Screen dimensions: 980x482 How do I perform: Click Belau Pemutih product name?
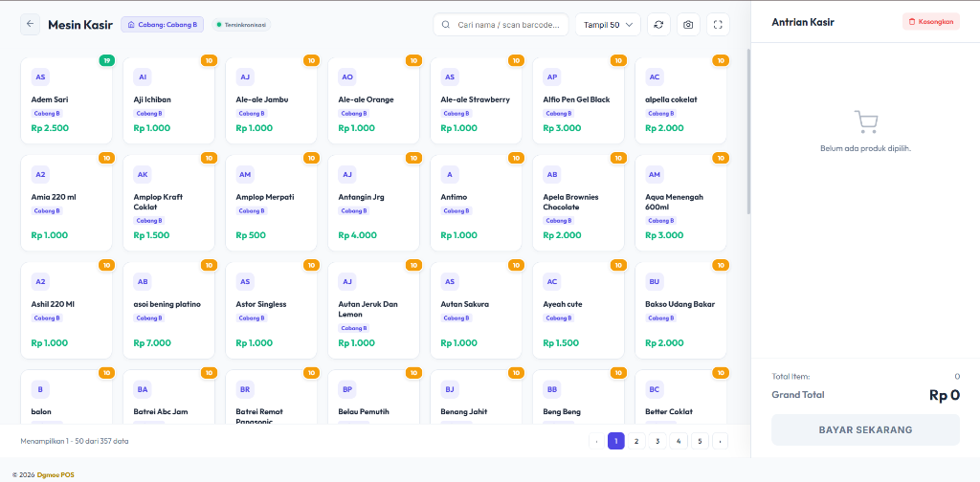363,412
